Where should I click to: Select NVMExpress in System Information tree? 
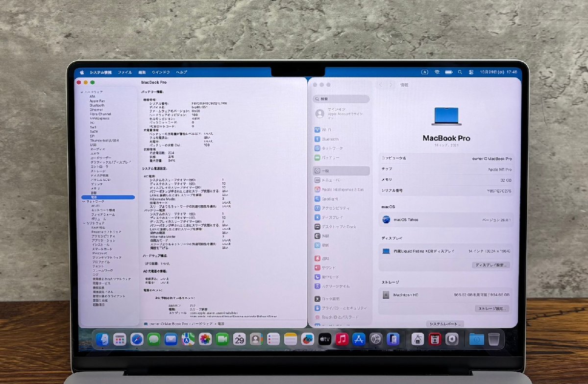pos(99,119)
